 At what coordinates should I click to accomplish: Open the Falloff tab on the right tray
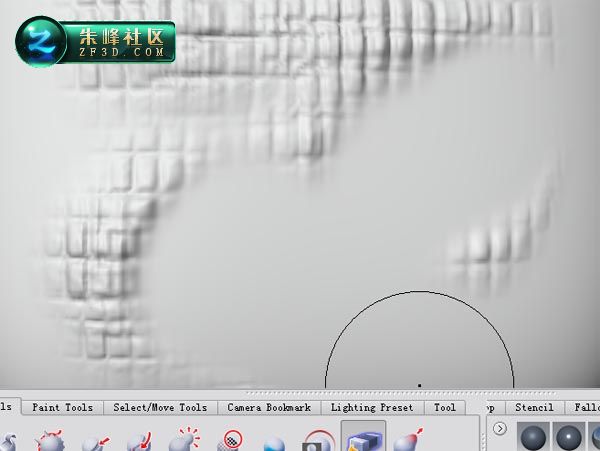coord(583,408)
